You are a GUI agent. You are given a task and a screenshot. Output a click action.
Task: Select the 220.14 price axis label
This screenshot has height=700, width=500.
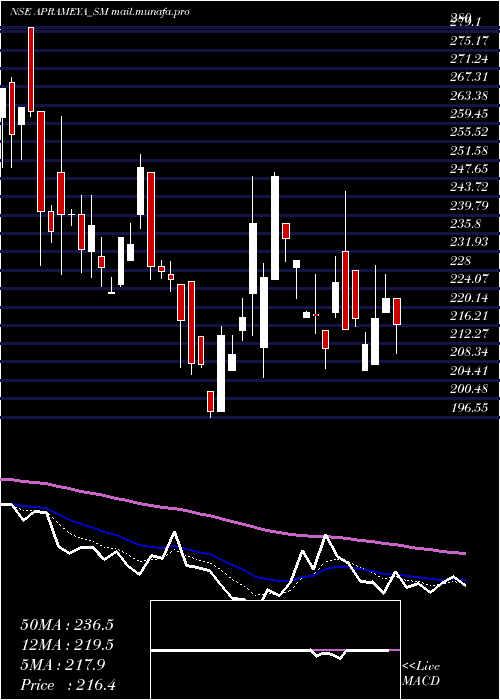click(x=470, y=297)
